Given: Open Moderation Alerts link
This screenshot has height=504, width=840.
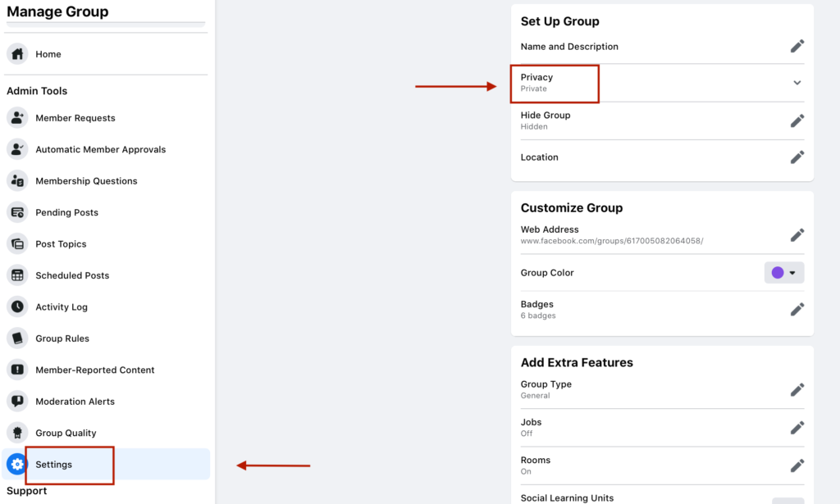Looking at the screenshot, I should pyautogui.click(x=75, y=402).
